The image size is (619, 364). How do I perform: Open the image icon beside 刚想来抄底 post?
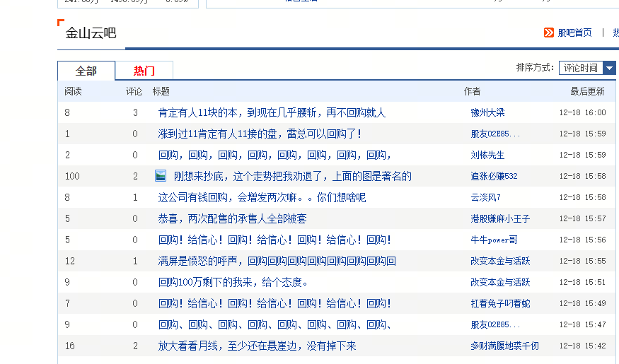click(x=161, y=175)
